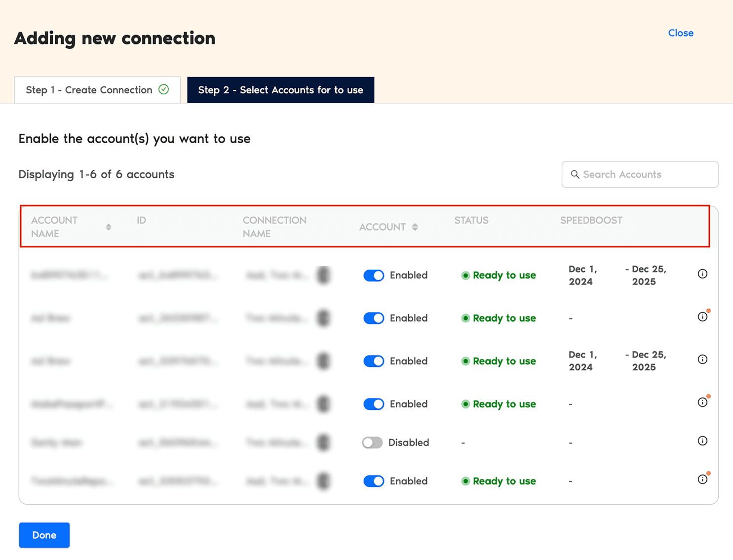This screenshot has height=560, width=733.
Task: Click the orange-dotted info icon on the fourth row
Action: pos(702,402)
